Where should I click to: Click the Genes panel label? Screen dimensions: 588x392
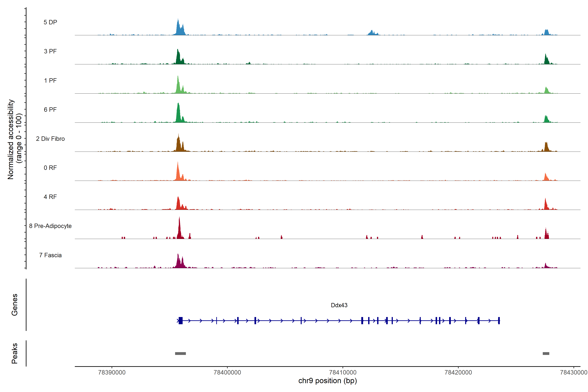(x=15, y=305)
